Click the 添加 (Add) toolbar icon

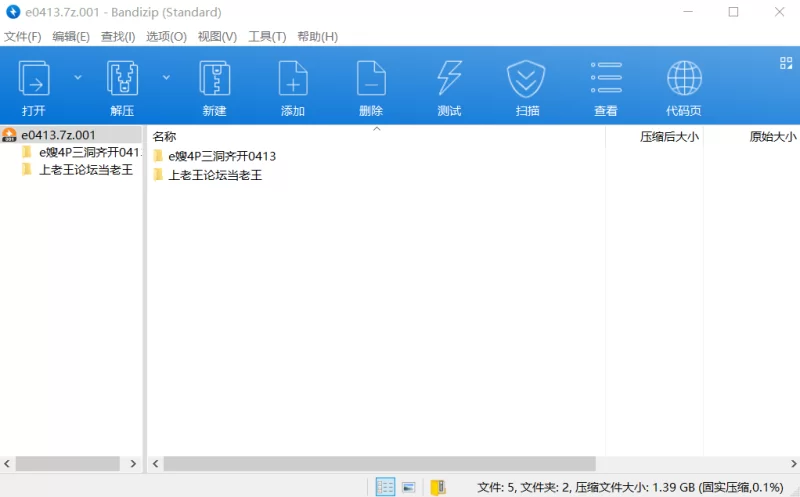click(293, 79)
